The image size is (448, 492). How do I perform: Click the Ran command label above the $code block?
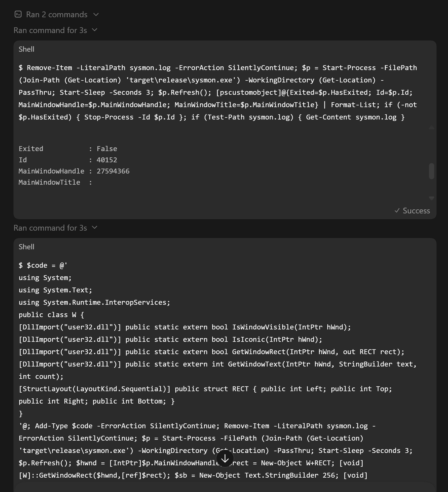(50, 228)
